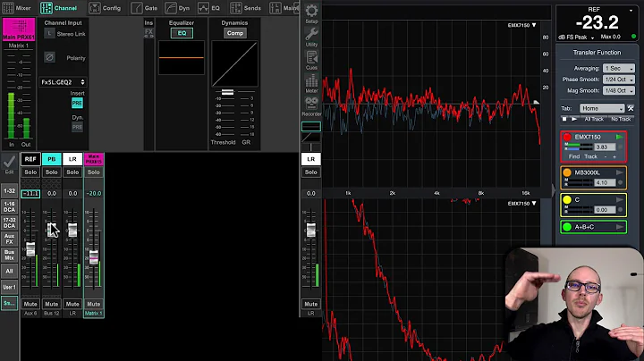Click the EMX7150 red color dot
Screen dimensions: 644x361
(x=567, y=137)
